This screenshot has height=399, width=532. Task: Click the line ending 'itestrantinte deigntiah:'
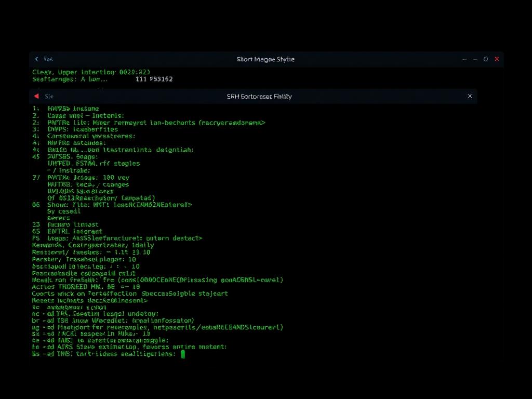pyautogui.click(x=113, y=150)
